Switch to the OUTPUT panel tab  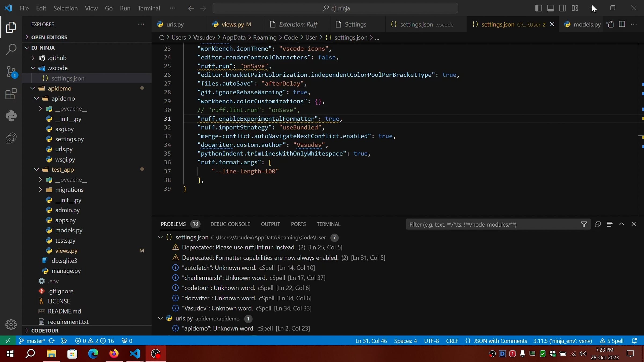point(270,224)
